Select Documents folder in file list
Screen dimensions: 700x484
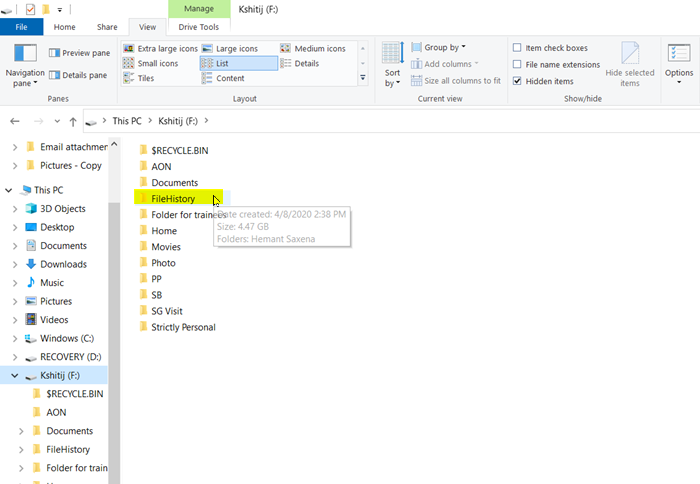click(169, 183)
